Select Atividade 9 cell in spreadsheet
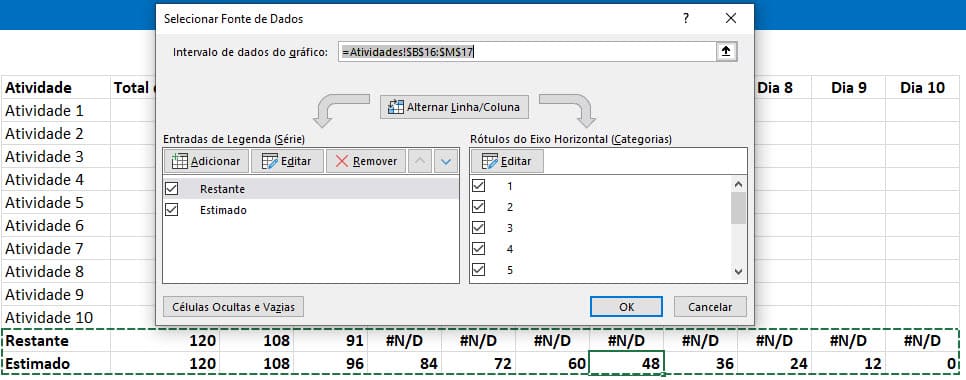The height and width of the screenshot is (380, 966). pos(55,294)
